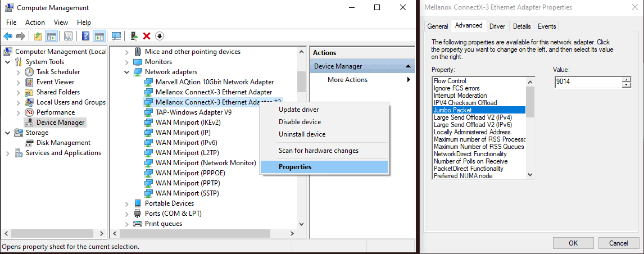Click the Local Users and Groups icon
The width and height of the screenshot is (644, 254).
tap(29, 102)
